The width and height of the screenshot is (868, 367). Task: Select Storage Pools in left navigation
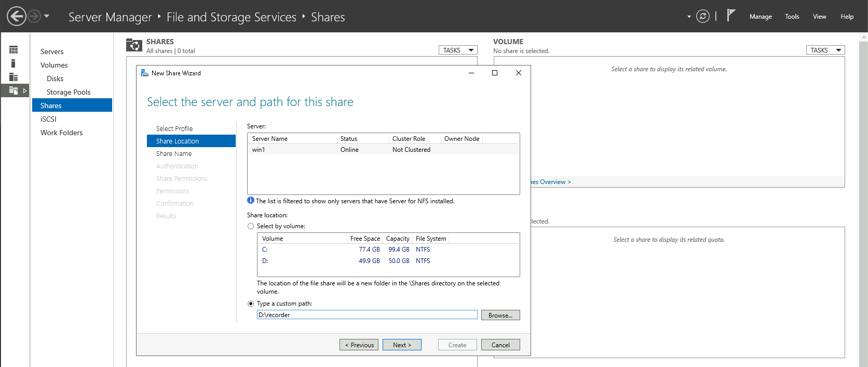coord(69,92)
